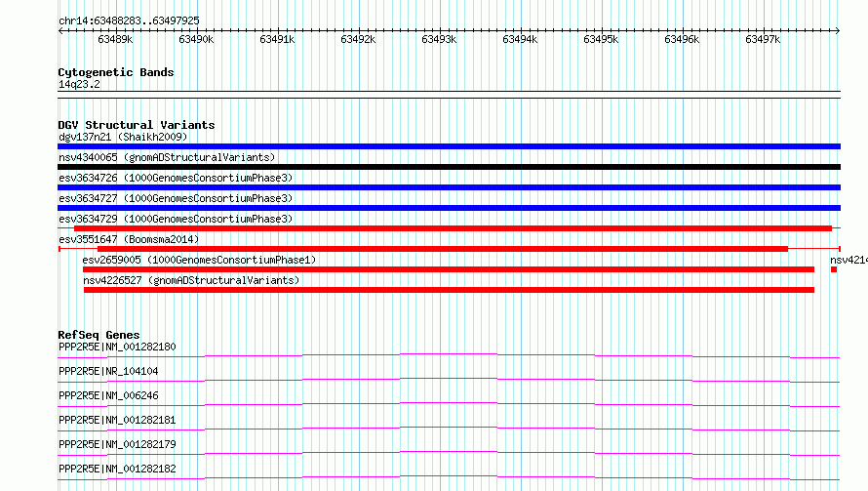The image size is (868, 491).
Task: Open variant nsv4340065 gnomAD label
Action: [167, 157]
